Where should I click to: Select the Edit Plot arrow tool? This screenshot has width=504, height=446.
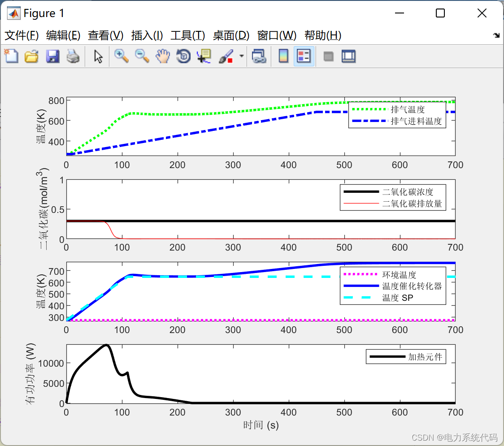point(98,56)
